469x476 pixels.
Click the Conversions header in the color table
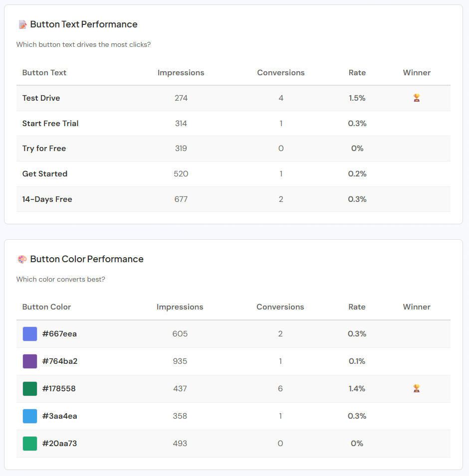pos(280,307)
